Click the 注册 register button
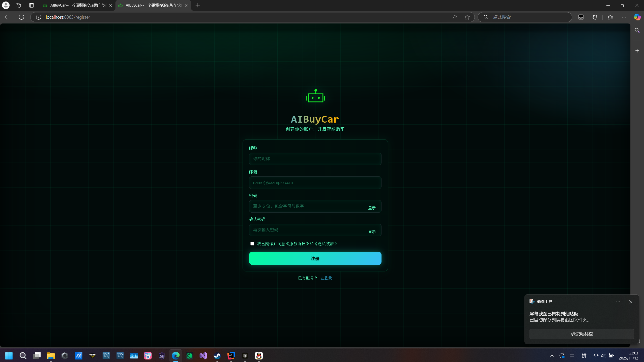The height and width of the screenshot is (362, 644). pos(315,258)
